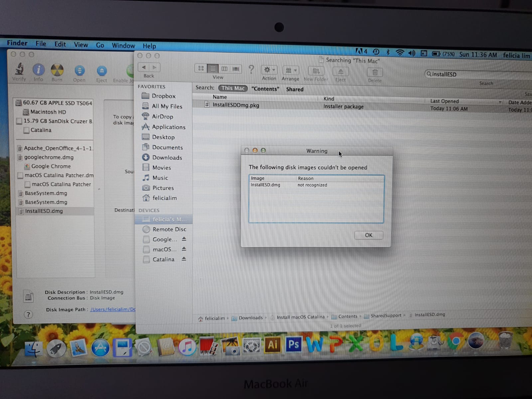Switch Finder to list view
Screen dimensions: 532x399
pos(212,69)
